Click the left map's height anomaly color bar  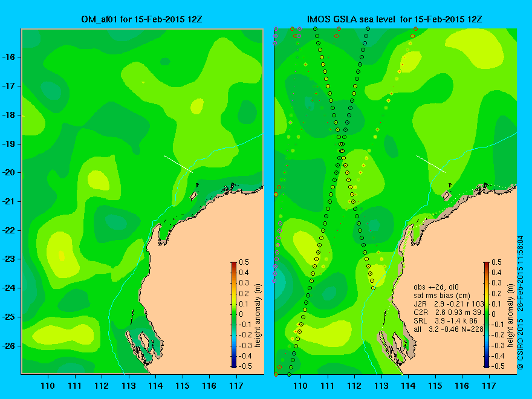tap(234, 314)
